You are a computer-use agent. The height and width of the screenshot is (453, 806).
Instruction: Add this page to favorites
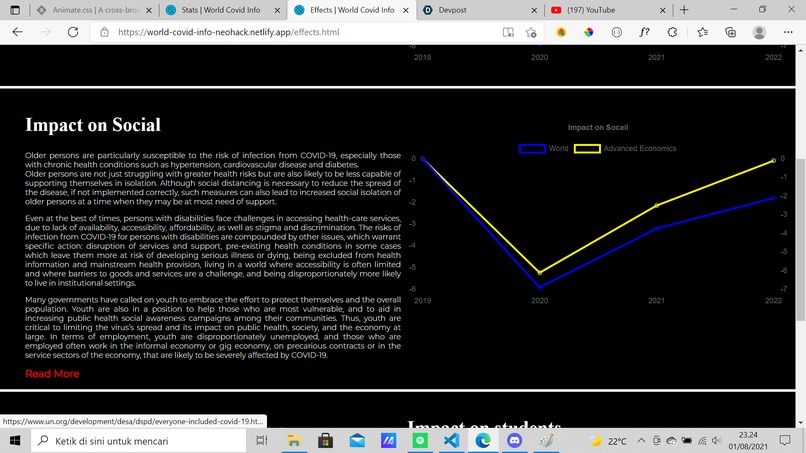[x=531, y=32]
